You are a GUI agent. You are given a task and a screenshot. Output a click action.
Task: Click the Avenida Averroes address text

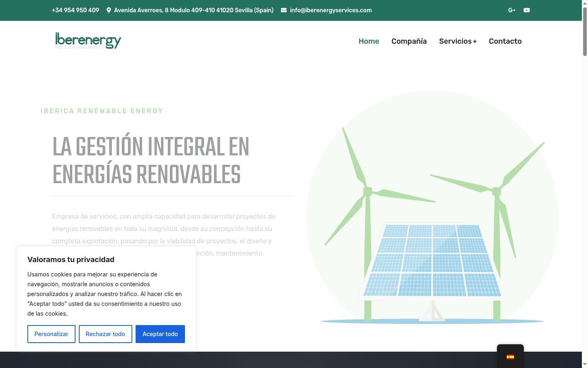click(194, 10)
